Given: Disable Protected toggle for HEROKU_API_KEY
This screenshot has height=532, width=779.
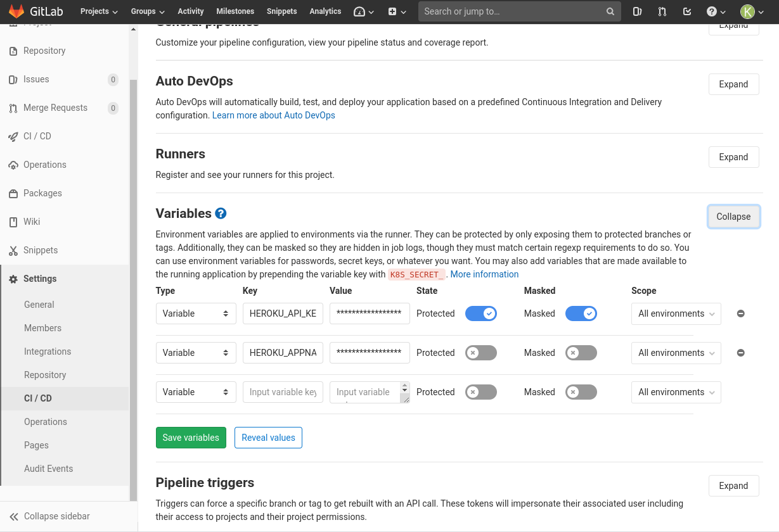Looking at the screenshot, I should pos(480,313).
